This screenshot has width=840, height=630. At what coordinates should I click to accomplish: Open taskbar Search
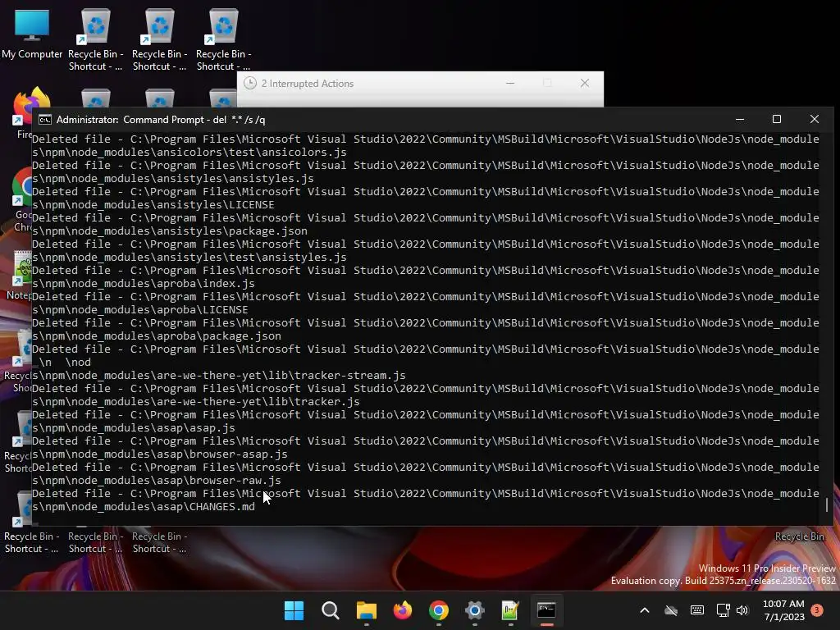tap(330, 610)
